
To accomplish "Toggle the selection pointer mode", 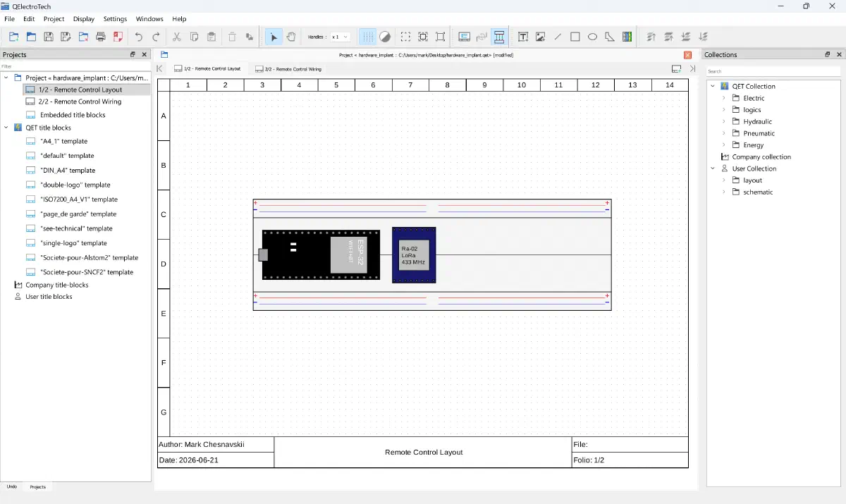I will point(274,37).
